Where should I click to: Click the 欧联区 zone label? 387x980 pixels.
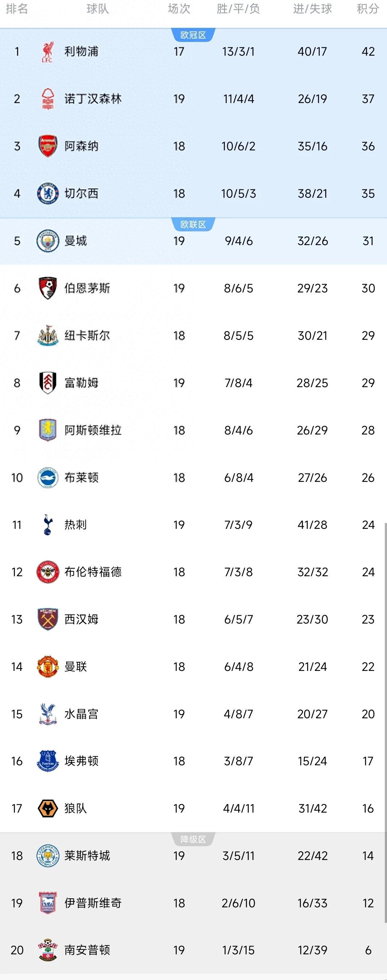(x=193, y=224)
